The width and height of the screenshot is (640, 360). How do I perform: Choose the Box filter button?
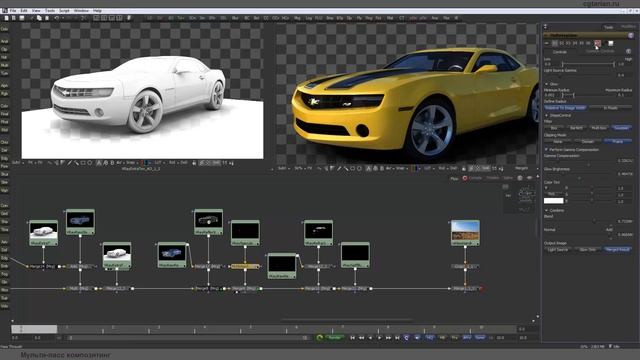[554, 128]
